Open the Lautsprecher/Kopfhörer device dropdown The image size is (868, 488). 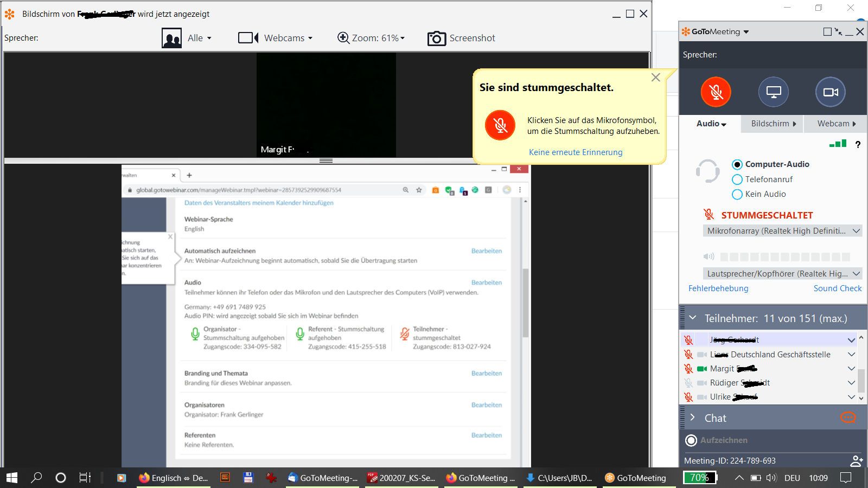(x=782, y=274)
